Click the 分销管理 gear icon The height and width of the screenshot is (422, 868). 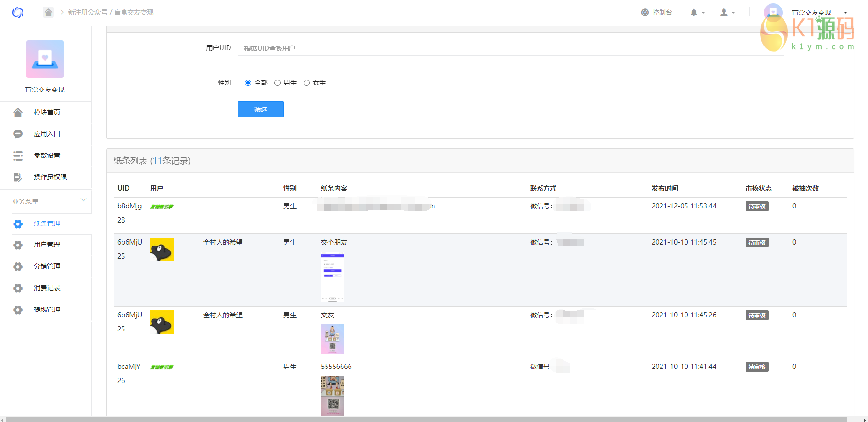click(18, 267)
